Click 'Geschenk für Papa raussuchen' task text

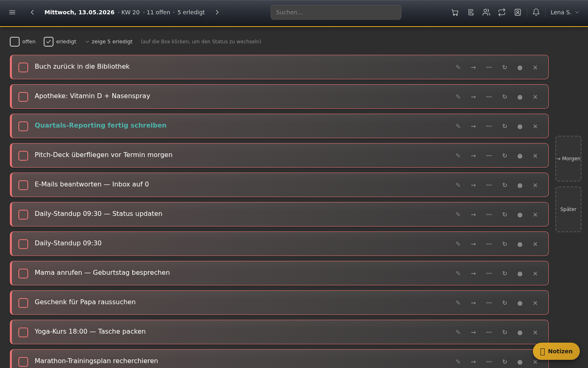point(85,302)
